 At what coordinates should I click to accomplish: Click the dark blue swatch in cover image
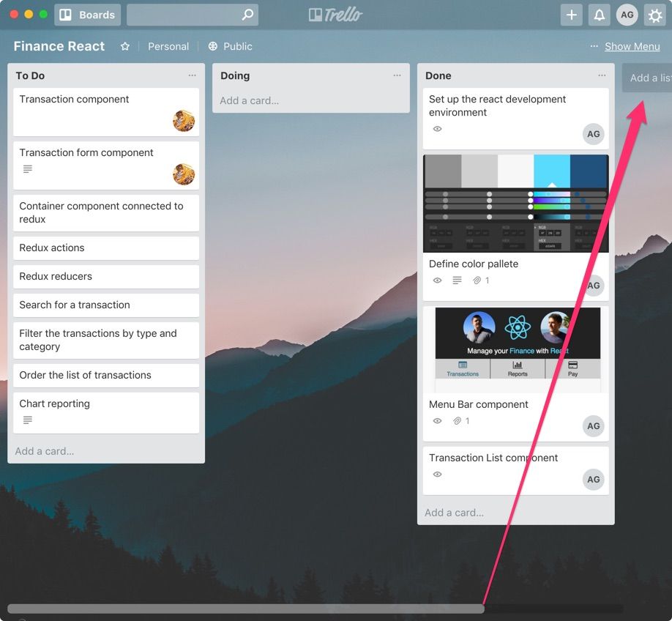coord(589,171)
